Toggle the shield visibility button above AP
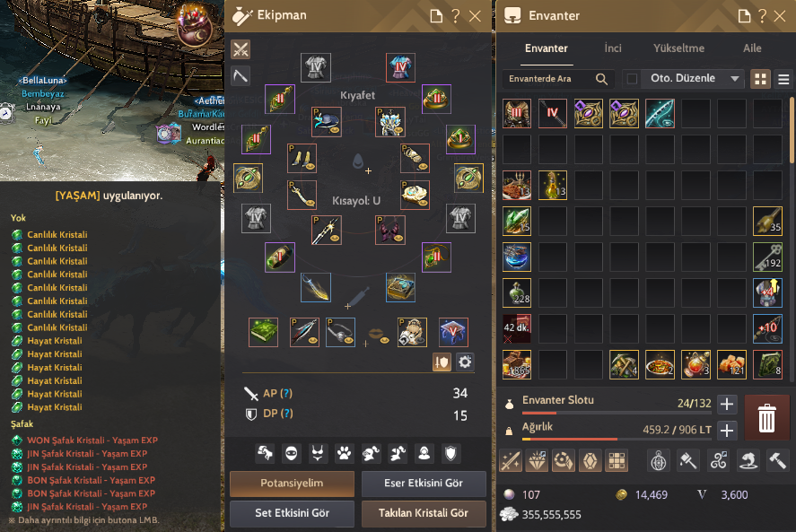The image size is (796, 532). [442, 362]
